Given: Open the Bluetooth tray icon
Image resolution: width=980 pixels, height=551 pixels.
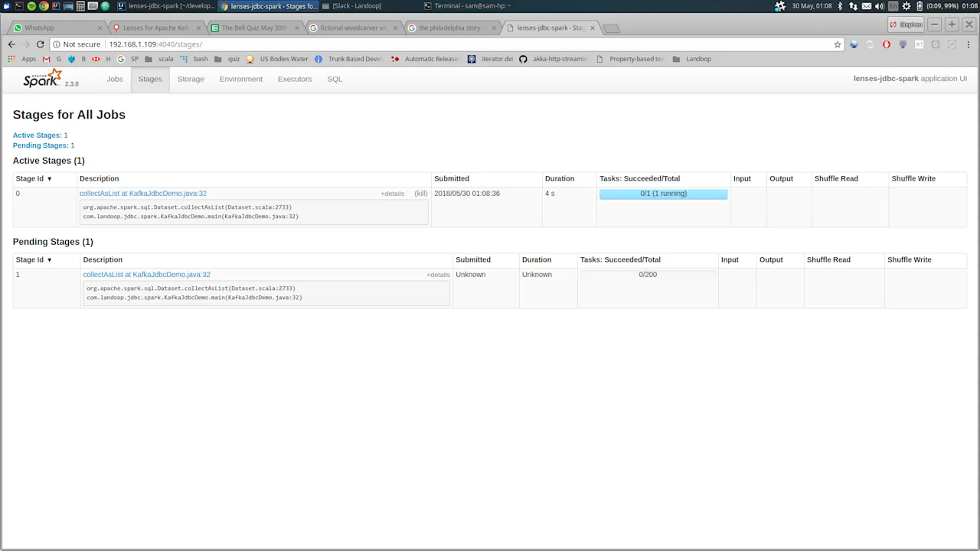Looking at the screenshot, I should [x=840, y=6].
